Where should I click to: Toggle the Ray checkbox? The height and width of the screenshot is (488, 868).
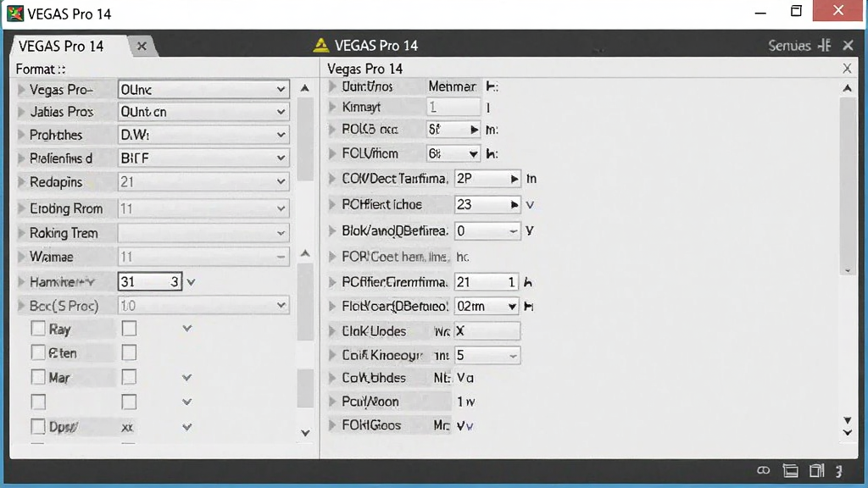click(37, 329)
